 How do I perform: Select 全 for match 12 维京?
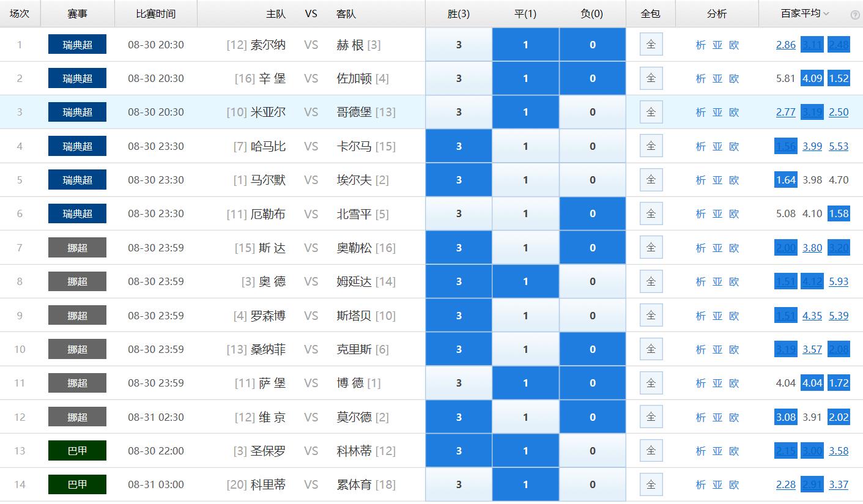pyautogui.click(x=651, y=417)
